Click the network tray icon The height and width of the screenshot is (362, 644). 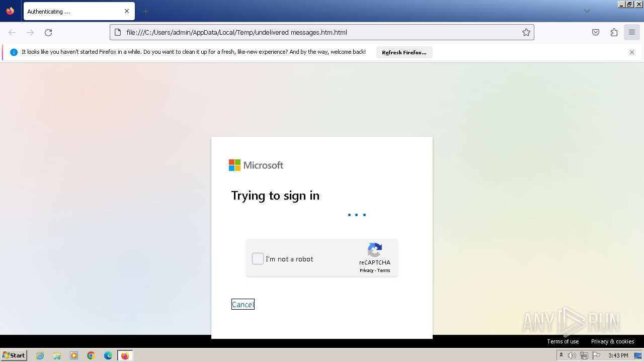[584, 355]
